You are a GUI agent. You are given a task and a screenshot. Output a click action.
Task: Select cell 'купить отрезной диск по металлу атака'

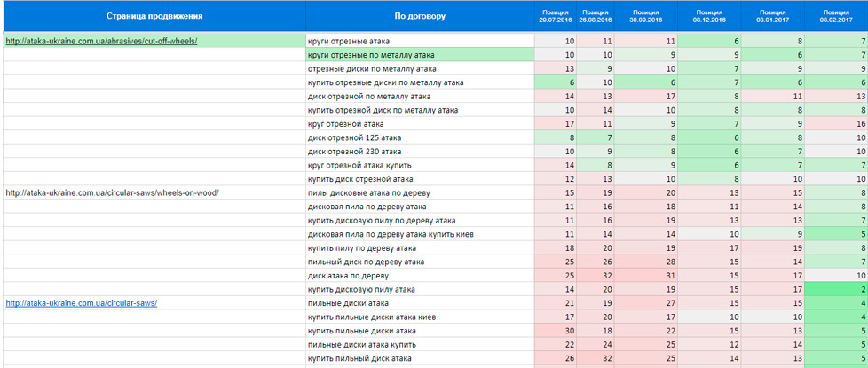pos(420,110)
